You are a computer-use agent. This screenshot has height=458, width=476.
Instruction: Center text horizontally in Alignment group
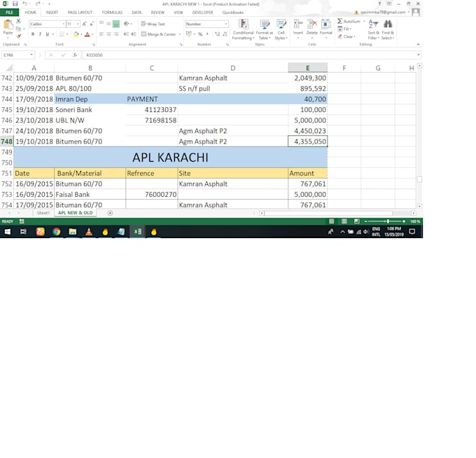pyautogui.click(x=108, y=34)
